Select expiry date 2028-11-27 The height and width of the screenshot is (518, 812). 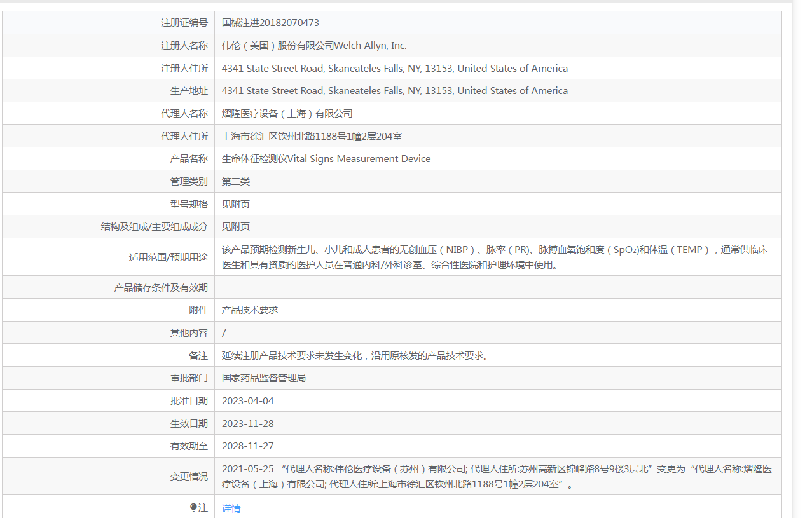point(248,446)
